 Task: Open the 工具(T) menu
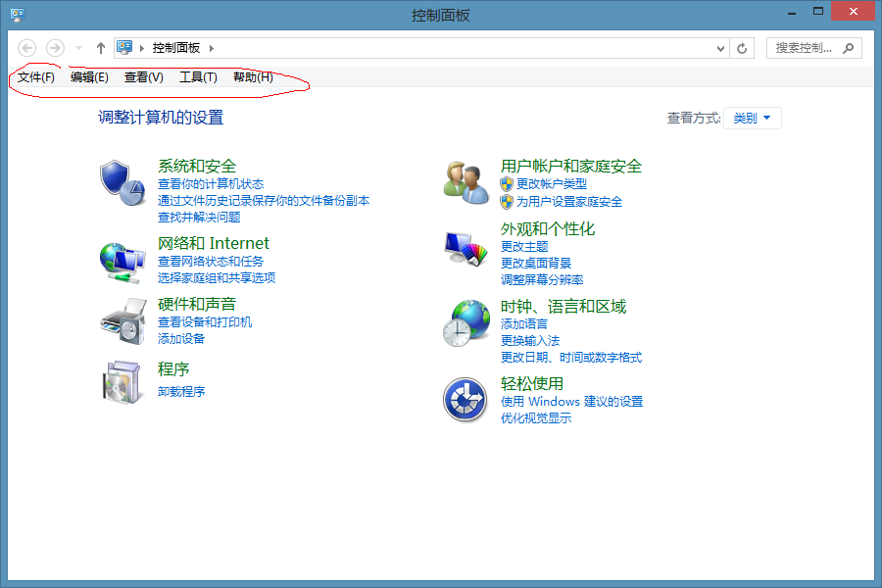pyautogui.click(x=198, y=77)
